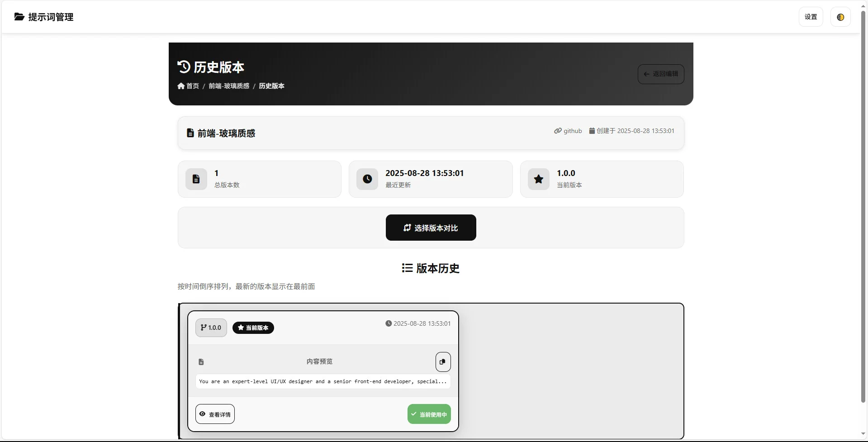Click the list icon beside 版本历史
Screen dimensions: 868x442
point(407,268)
